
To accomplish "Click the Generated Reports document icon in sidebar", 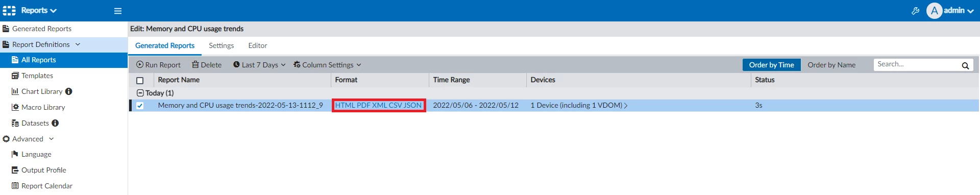I will coord(6,29).
